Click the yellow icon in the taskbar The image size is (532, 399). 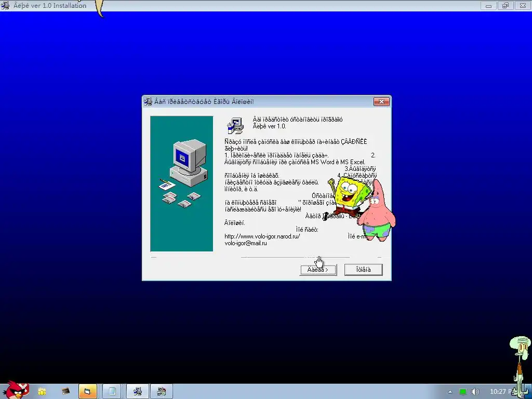(x=42, y=392)
